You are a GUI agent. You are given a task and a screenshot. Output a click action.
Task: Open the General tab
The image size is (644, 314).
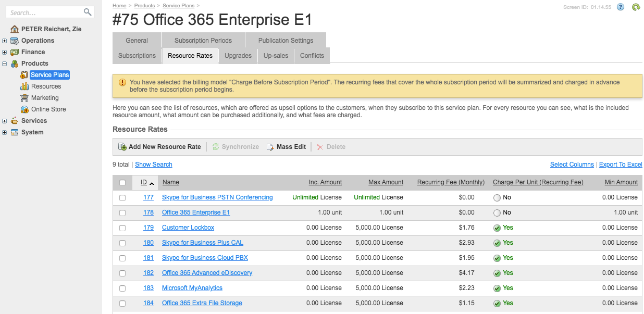137,40
